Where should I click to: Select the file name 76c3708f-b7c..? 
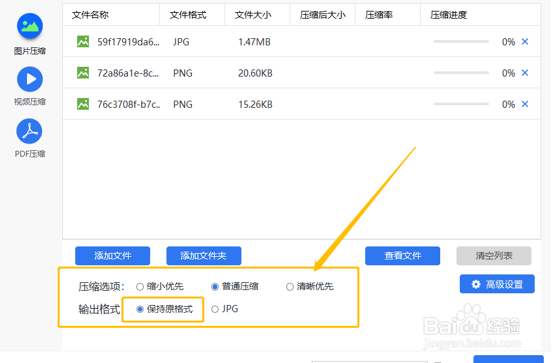(128, 105)
